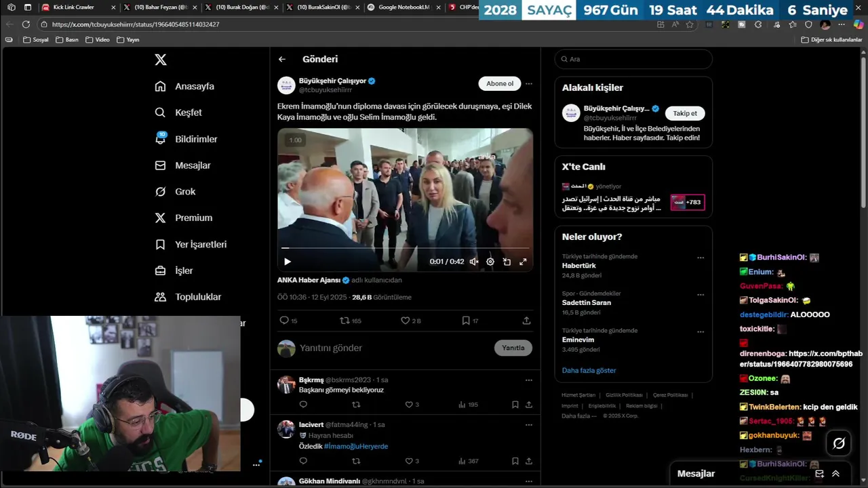Click the X logo in sidebar
The width and height of the screenshot is (868, 488).
point(161,60)
